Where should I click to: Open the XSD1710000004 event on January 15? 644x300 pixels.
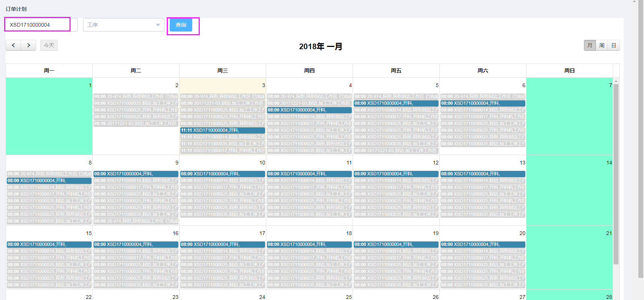[49, 244]
